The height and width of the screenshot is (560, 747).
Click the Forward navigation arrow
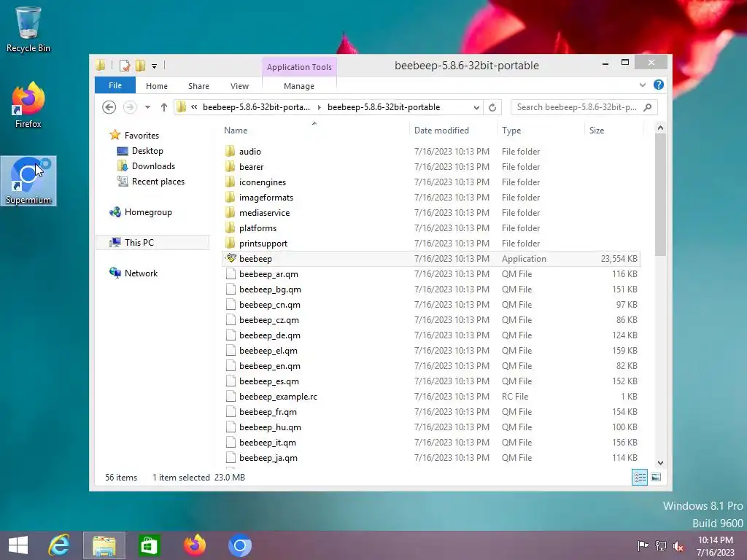click(130, 107)
